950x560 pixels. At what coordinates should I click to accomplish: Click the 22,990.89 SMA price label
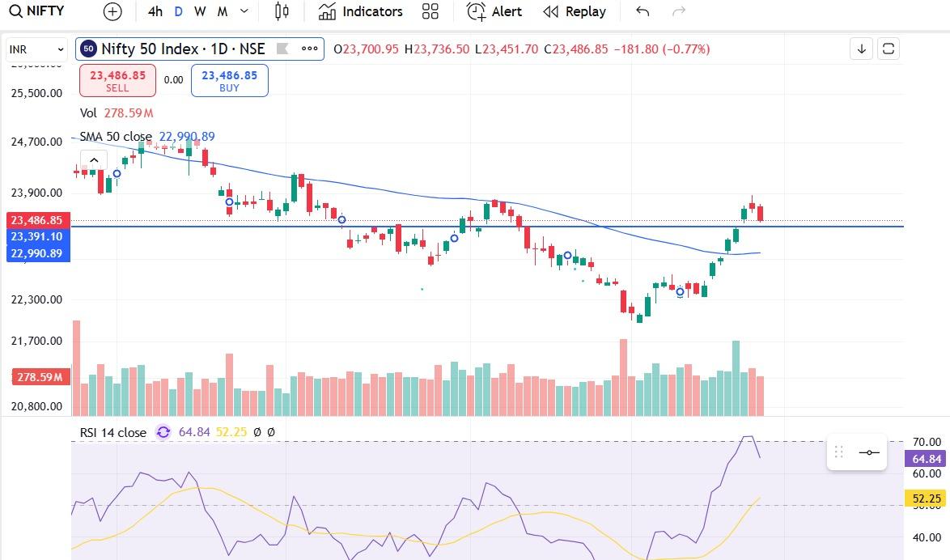37,253
